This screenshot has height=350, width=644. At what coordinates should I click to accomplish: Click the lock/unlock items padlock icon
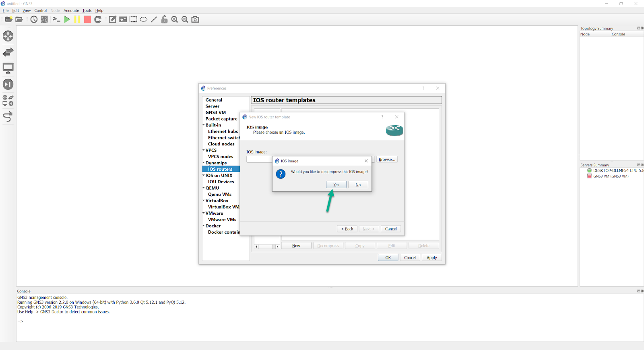(164, 19)
